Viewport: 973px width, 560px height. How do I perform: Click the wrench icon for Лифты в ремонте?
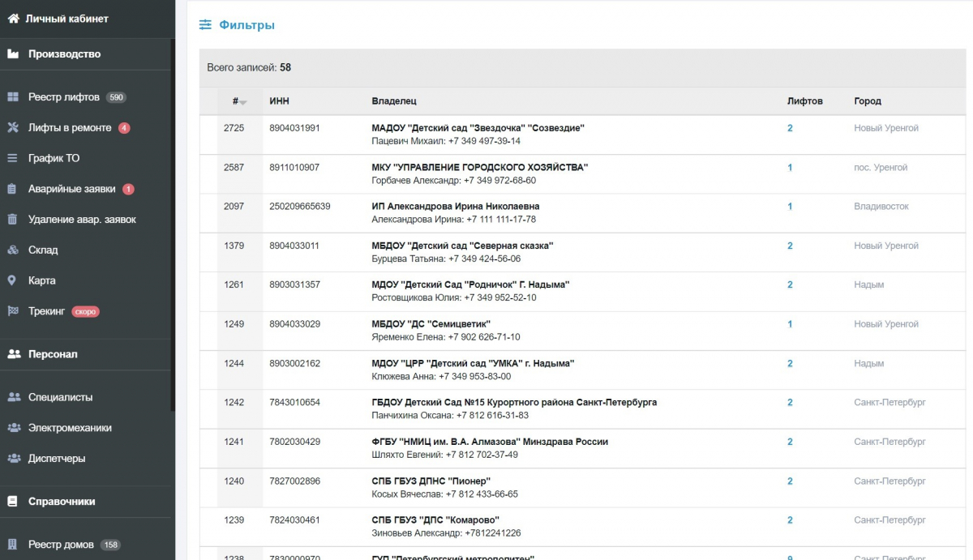tap(13, 127)
